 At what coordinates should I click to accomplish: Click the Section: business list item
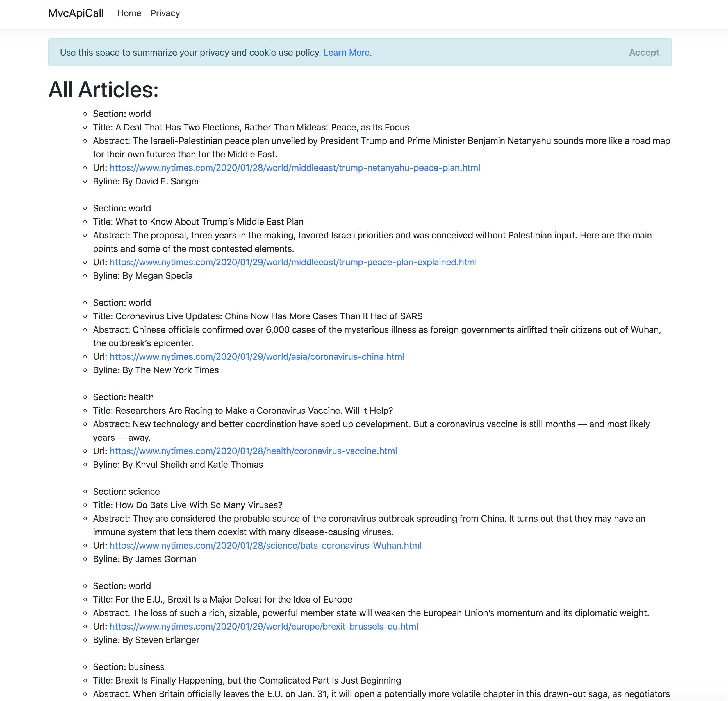point(129,667)
